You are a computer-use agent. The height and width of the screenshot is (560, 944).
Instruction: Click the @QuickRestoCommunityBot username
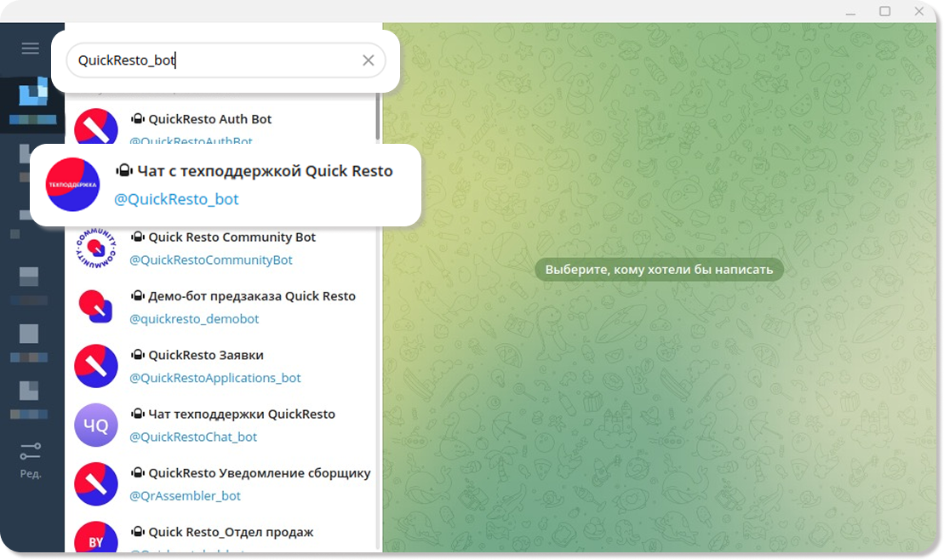pos(210,260)
